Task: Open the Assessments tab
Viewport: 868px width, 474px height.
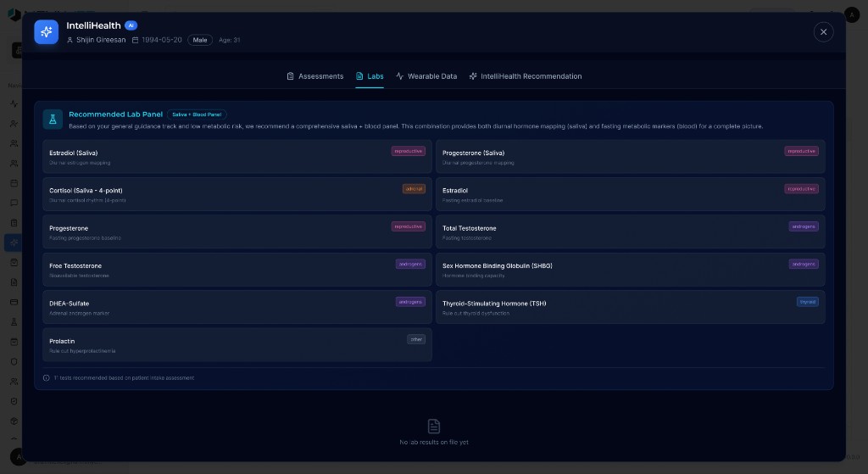Action: 314,76
